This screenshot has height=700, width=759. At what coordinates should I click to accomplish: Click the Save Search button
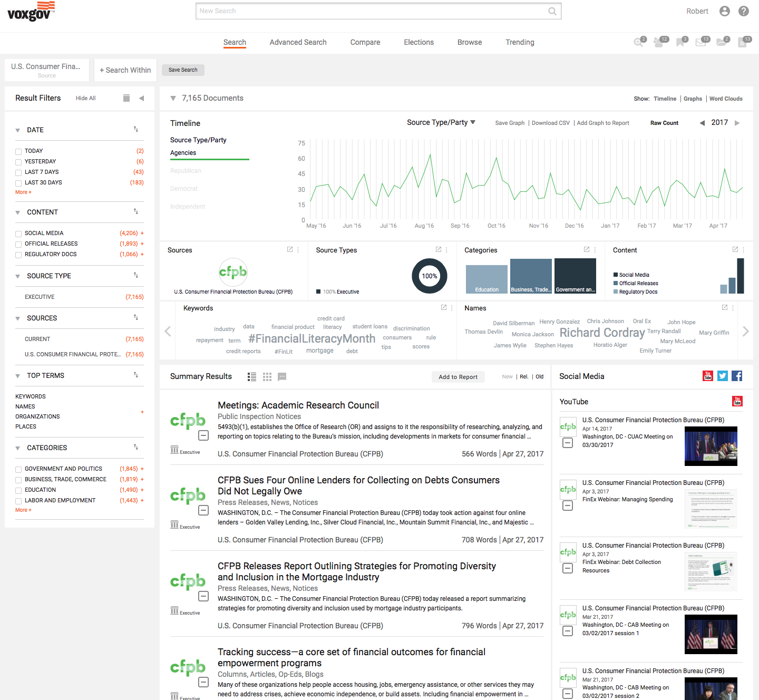pos(183,70)
